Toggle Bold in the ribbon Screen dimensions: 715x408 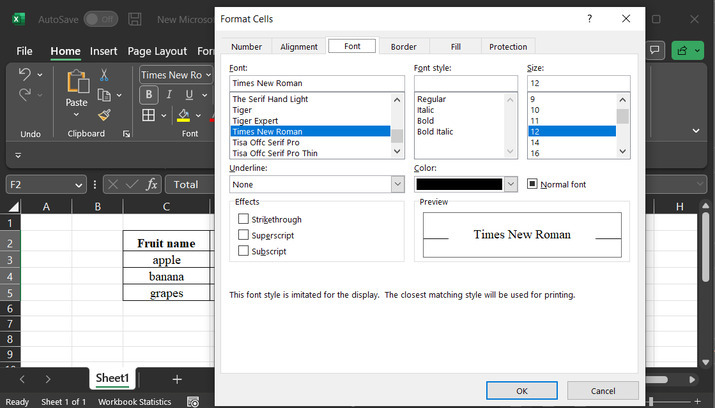click(x=149, y=95)
